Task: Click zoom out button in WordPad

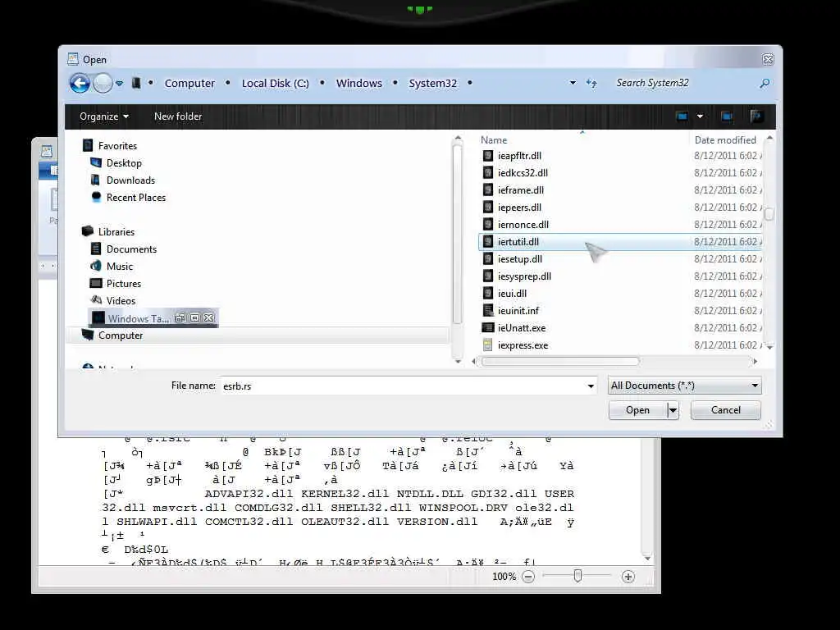Action: click(x=528, y=577)
